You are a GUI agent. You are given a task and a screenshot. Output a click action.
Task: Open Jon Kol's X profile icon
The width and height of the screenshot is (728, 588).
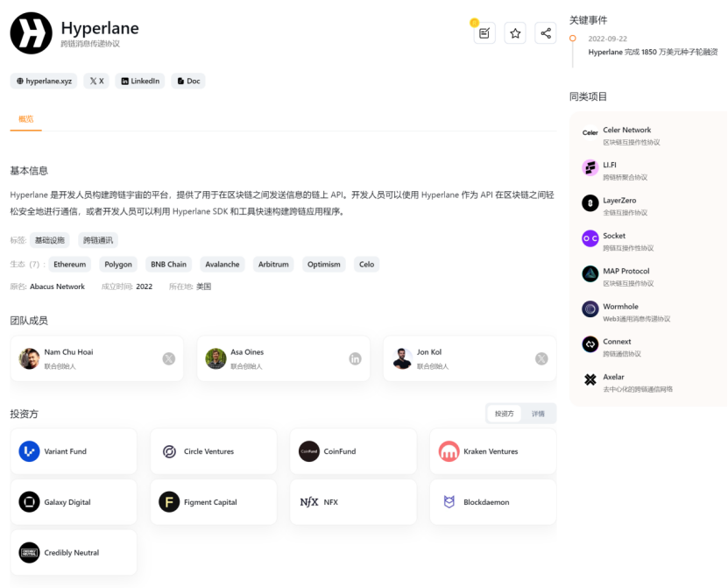click(x=541, y=358)
